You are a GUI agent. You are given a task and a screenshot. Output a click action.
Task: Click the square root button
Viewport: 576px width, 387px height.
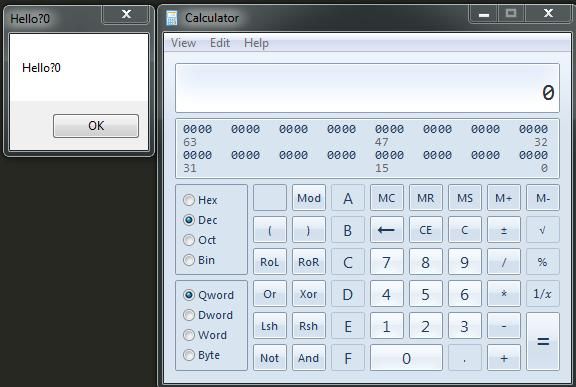pos(543,230)
